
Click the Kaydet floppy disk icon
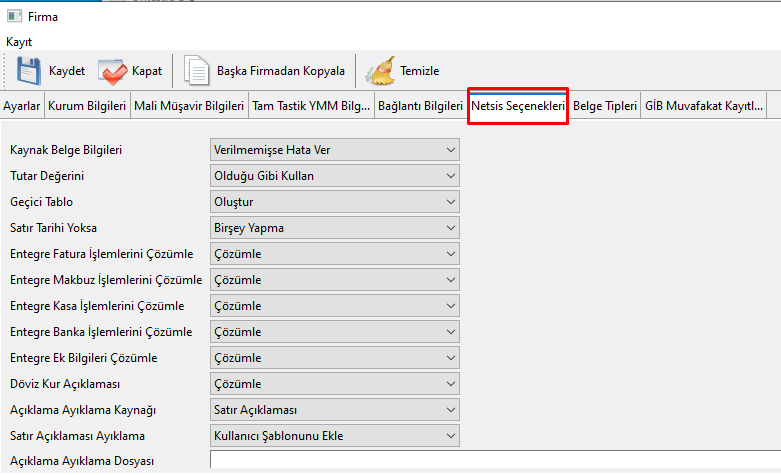27,71
